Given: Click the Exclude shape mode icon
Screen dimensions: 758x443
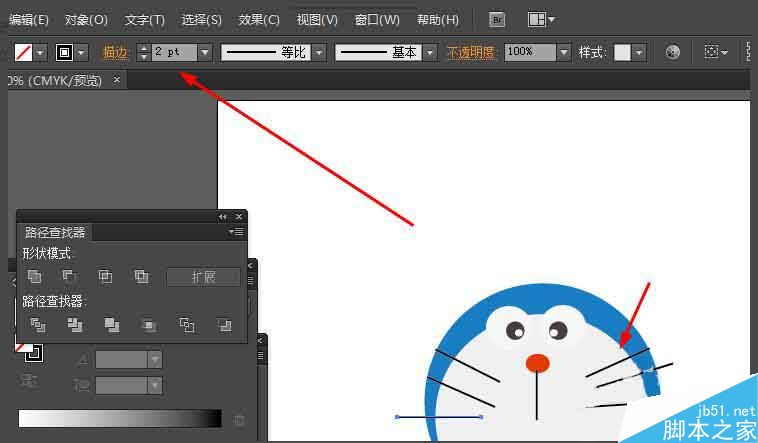Looking at the screenshot, I should (x=141, y=276).
